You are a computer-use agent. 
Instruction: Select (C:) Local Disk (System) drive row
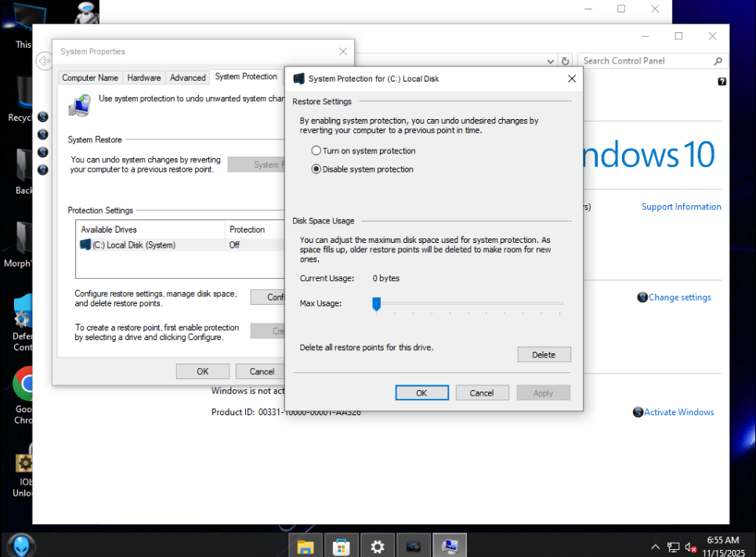(181, 245)
